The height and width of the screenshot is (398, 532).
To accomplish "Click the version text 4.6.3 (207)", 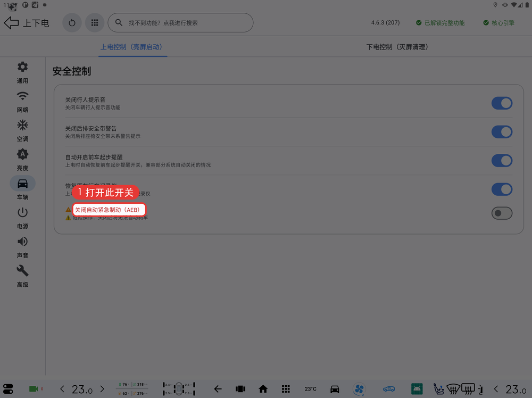I will pyautogui.click(x=385, y=23).
